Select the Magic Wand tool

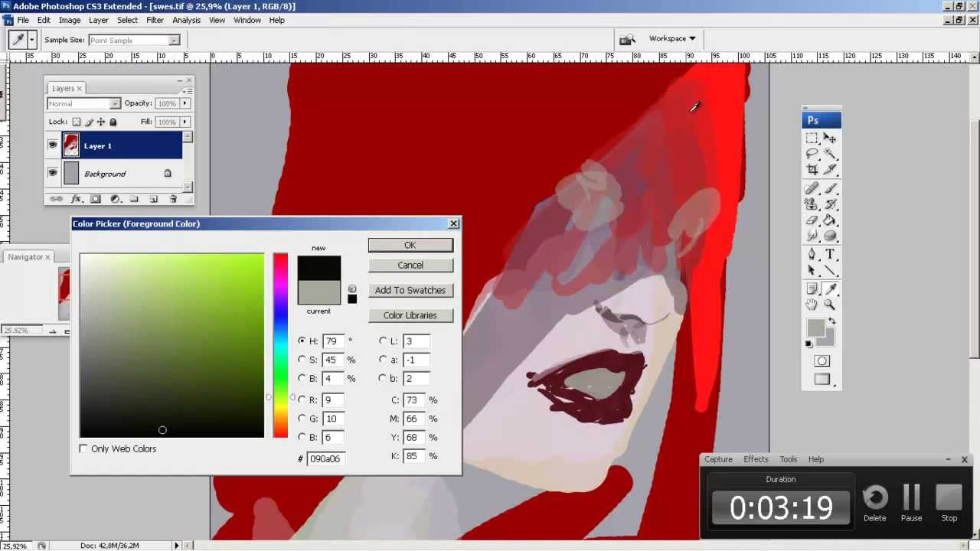coord(830,154)
